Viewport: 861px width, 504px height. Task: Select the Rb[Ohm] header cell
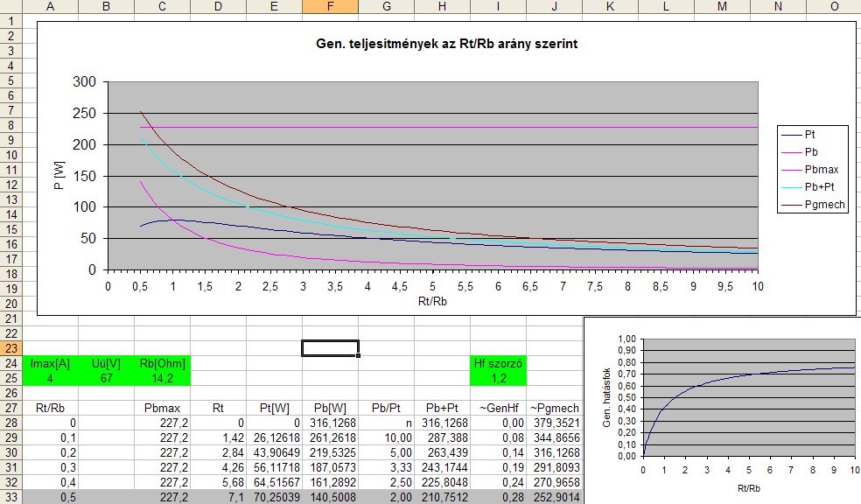pos(163,363)
